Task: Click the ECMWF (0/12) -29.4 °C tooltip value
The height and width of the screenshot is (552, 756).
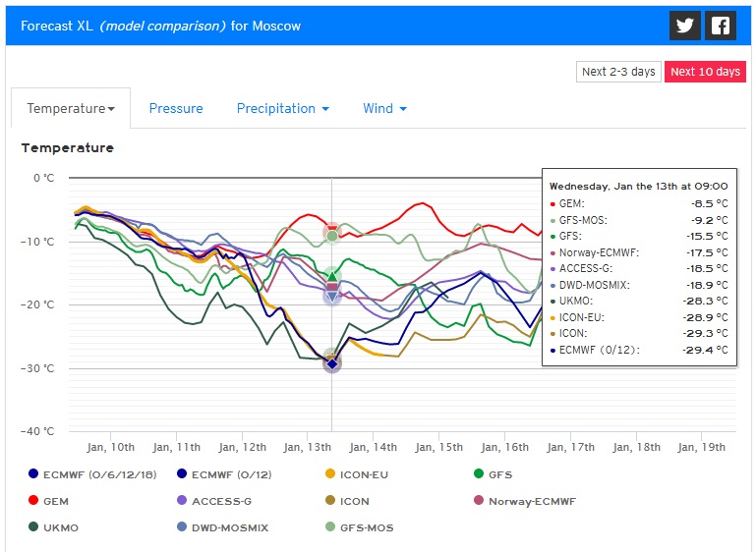Action: pos(705,351)
